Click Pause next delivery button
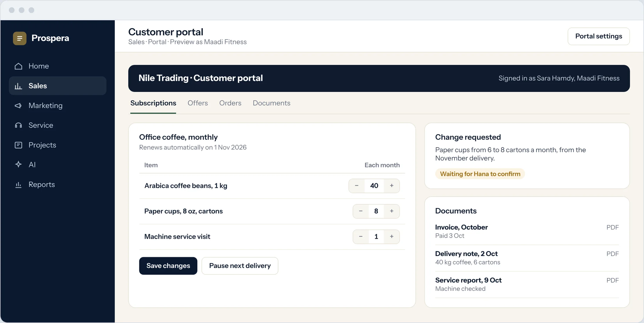This screenshot has width=644, height=323. [x=240, y=266]
